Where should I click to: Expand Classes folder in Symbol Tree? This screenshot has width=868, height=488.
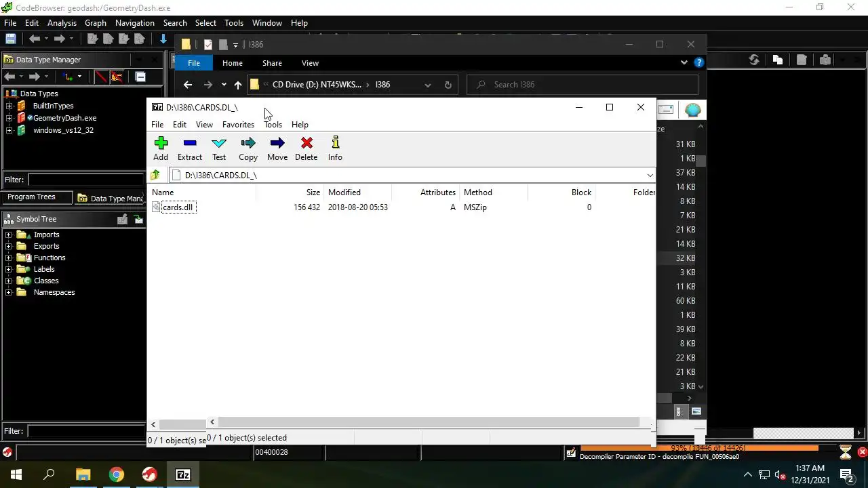point(9,281)
